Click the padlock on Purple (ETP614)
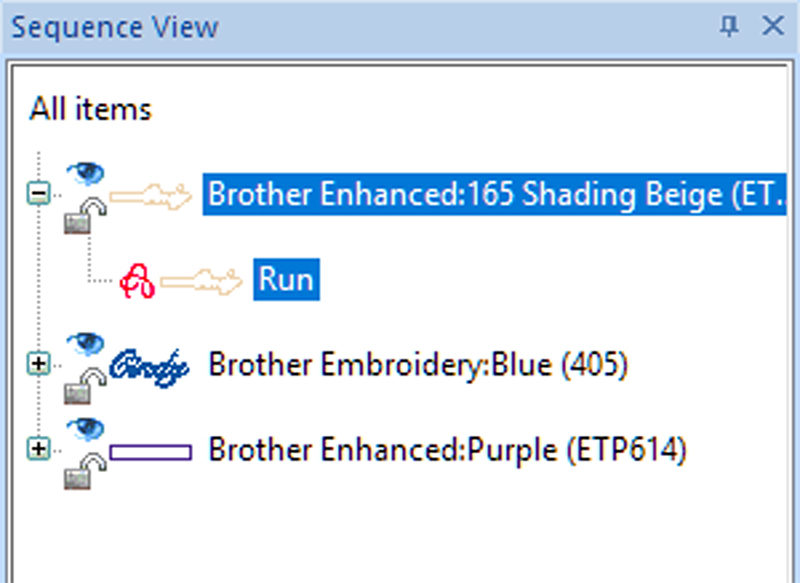 (x=80, y=471)
